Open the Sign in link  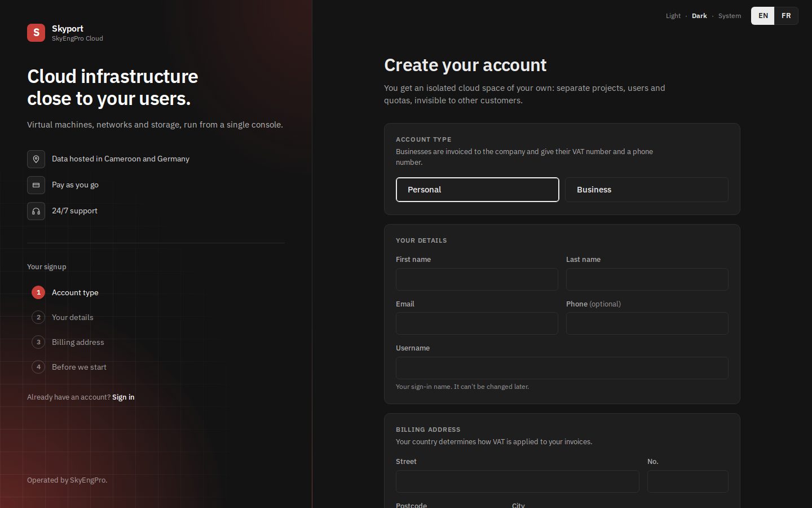coord(123,397)
